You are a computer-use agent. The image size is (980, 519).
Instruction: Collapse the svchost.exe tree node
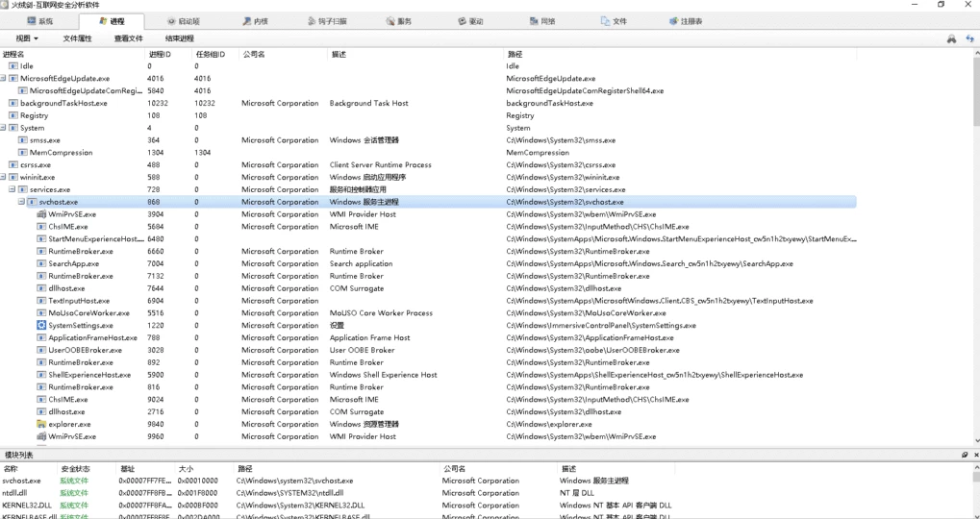click(x=21, y=202)
